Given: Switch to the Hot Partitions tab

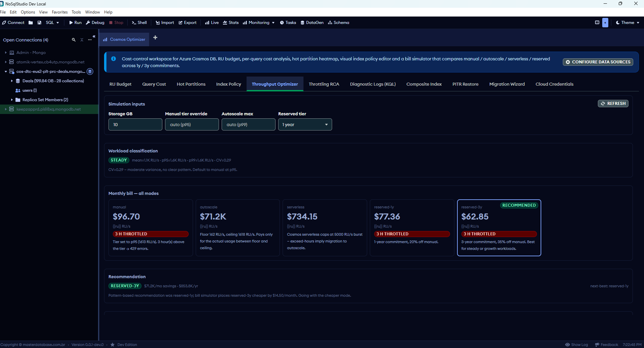Looking at the screenshot, I should (191, 84).
